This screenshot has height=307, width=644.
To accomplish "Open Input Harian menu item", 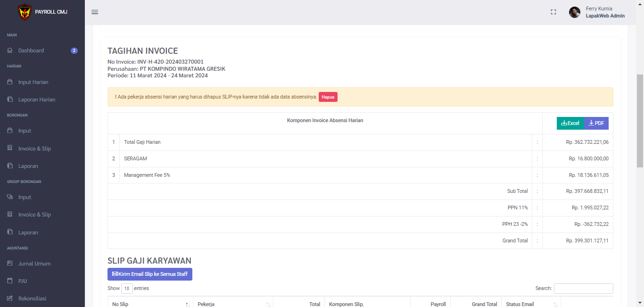I will coord(33,82).
